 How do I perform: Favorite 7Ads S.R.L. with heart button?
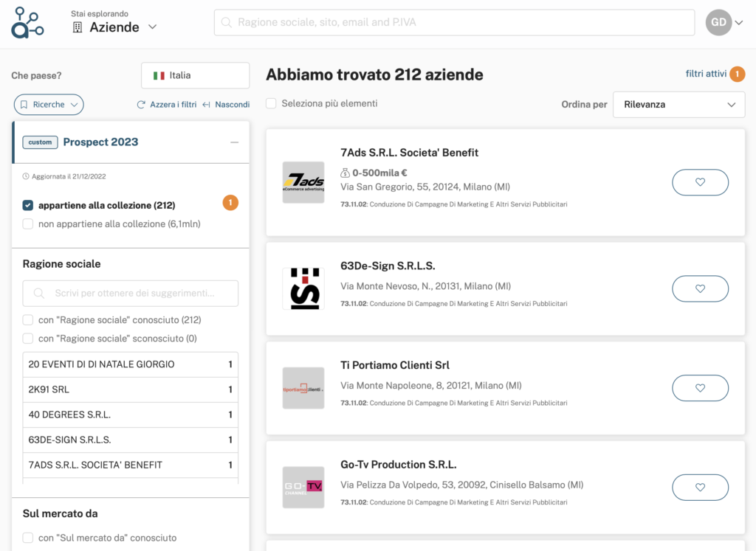tap(700, 182)
